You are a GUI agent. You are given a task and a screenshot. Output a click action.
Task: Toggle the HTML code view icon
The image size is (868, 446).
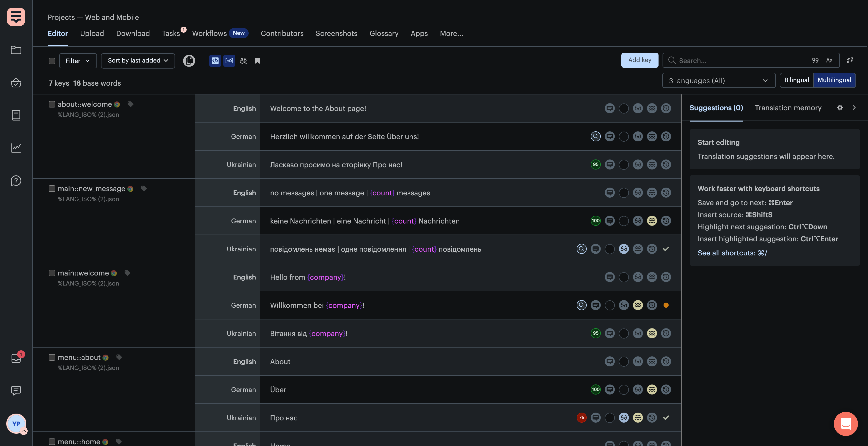point(215,61)
